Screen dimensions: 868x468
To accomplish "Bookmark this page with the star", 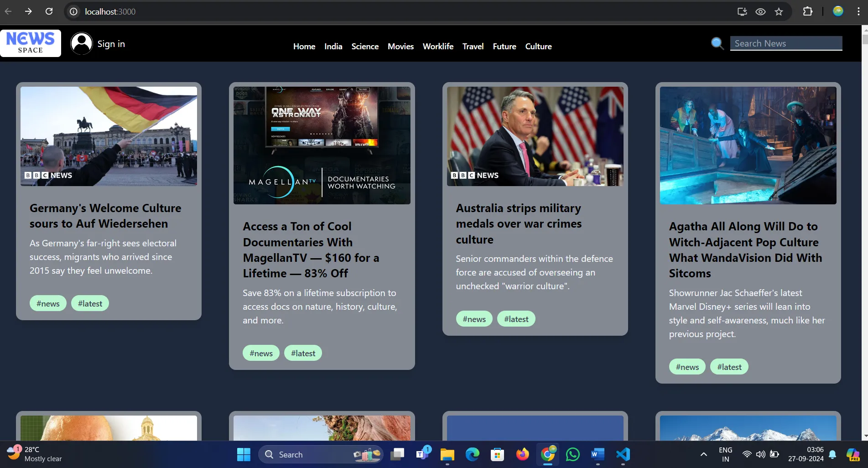I will point(779,11).
